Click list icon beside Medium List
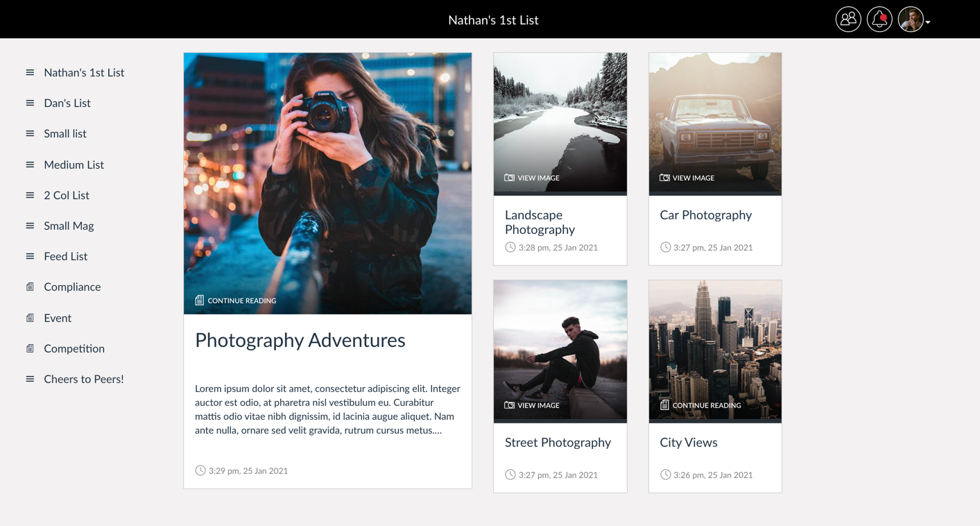The width and height of the screenshot is (980, 526). pyautogui.click(x=30, y=164)
